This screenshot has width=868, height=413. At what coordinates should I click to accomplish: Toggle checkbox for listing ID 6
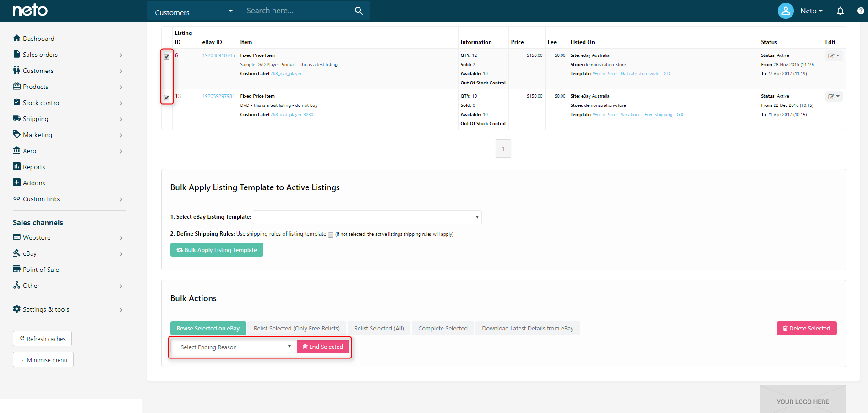[x=167, y=57]
